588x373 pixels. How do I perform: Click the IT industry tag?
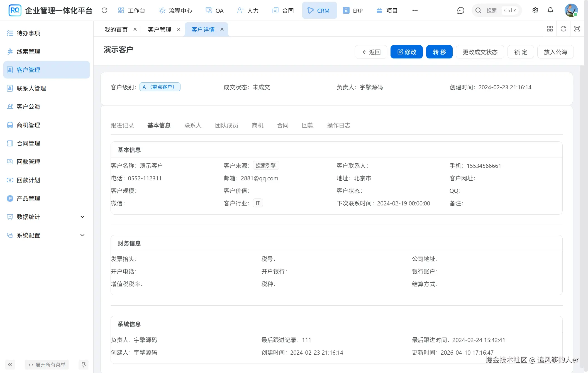pos(258,203)
